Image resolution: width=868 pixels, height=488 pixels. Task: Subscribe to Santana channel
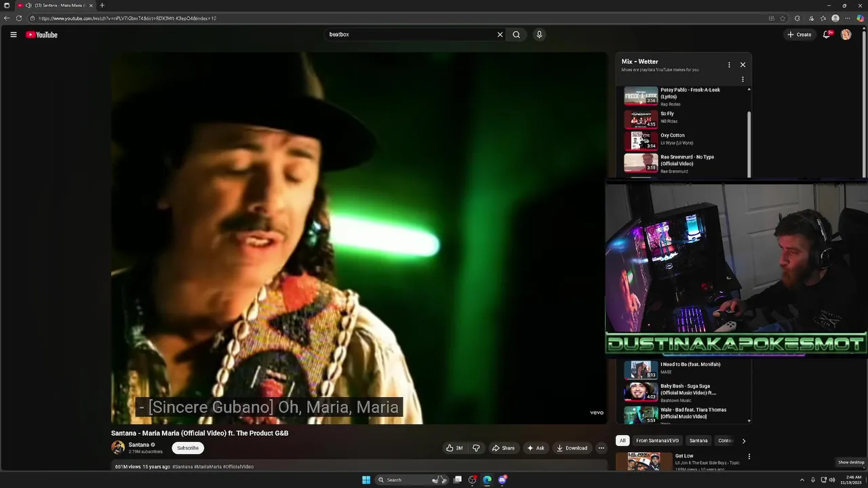click(x=188, y=448)
